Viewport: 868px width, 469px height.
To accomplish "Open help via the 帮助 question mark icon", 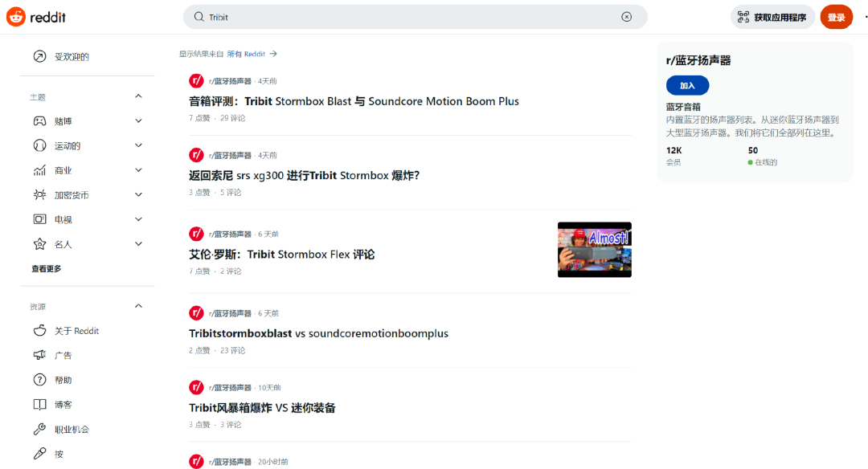I will tap(41, 379).
